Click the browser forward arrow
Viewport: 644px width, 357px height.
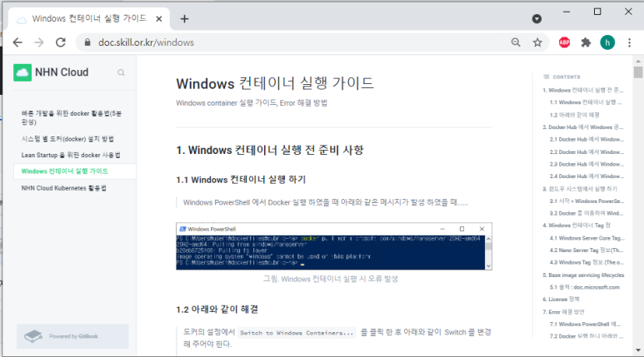click(x=39, y=42)
